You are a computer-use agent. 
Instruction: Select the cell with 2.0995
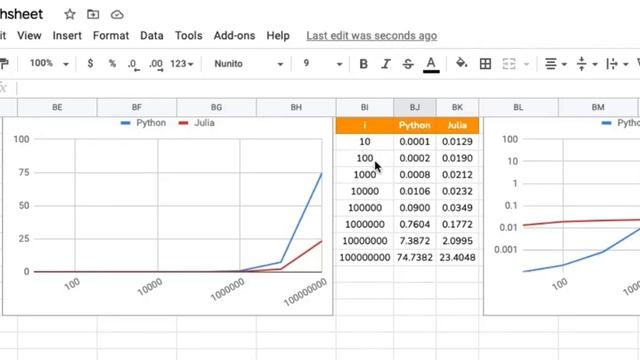click(x=457, y=241)
